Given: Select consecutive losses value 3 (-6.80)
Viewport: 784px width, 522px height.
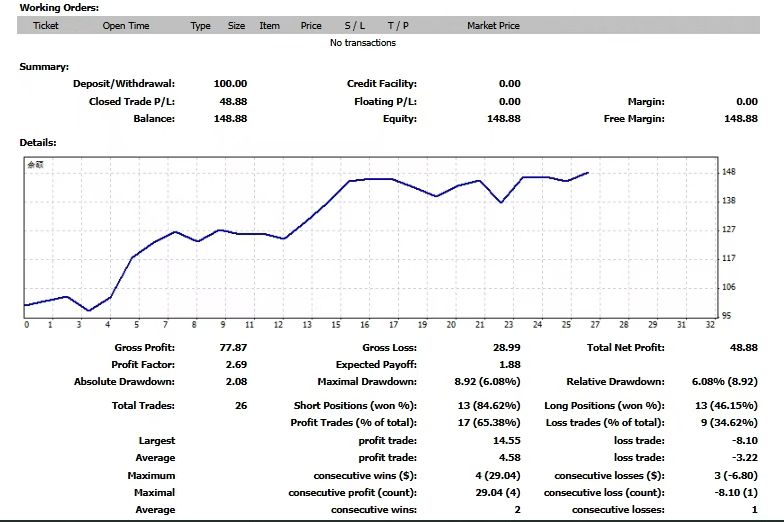Looking at the screenshot, I should pyautogui.click(x=736, y=476).
